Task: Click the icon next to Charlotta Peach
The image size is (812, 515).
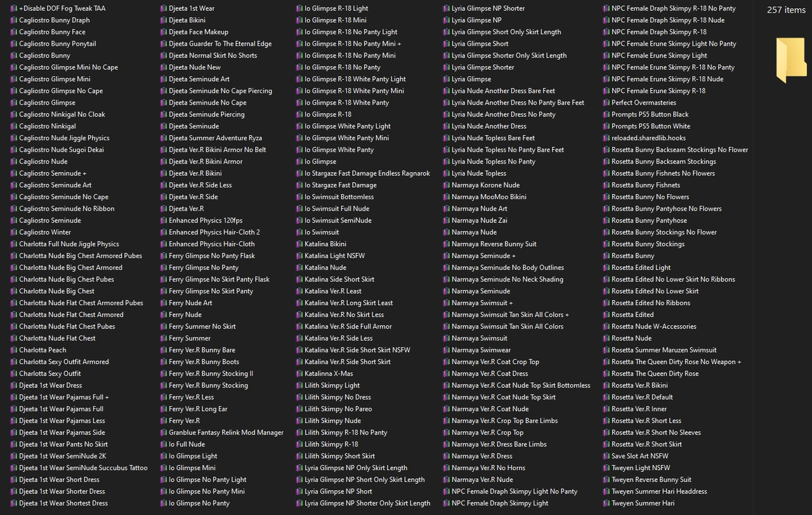Action: pos(14,350)
